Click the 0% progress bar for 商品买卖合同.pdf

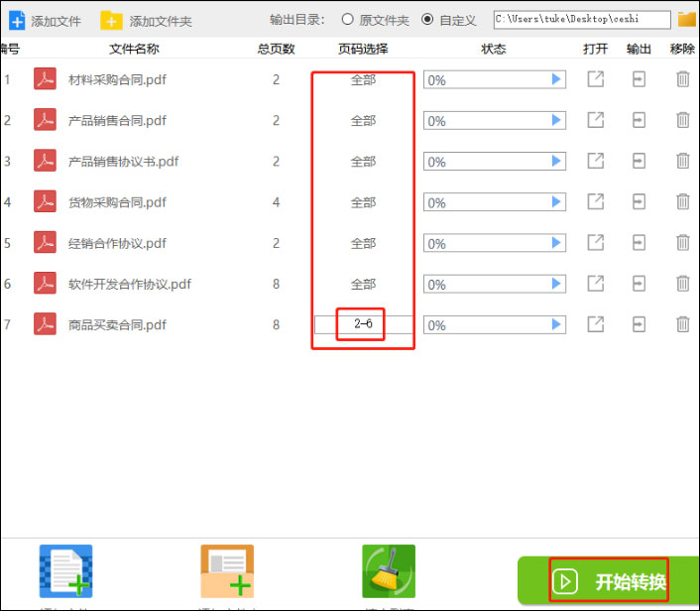495,324
